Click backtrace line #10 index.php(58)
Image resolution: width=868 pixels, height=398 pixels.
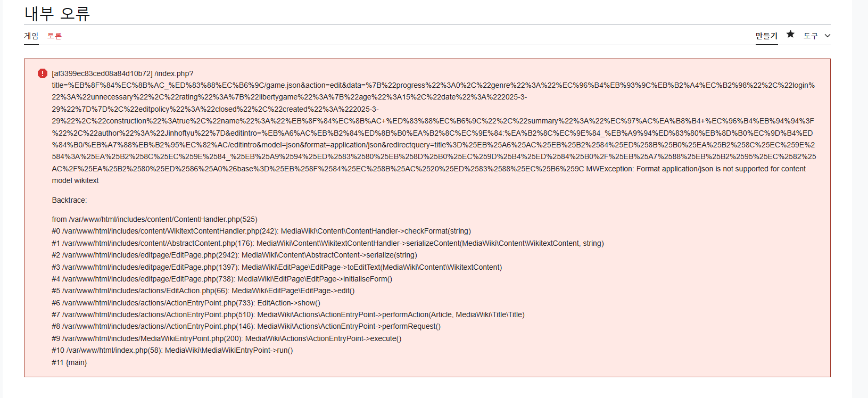pos(172,350)
